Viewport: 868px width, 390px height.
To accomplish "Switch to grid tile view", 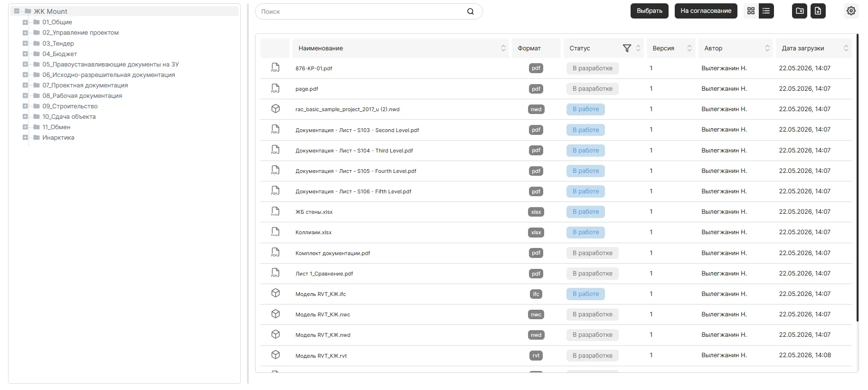I will (751, 11).
